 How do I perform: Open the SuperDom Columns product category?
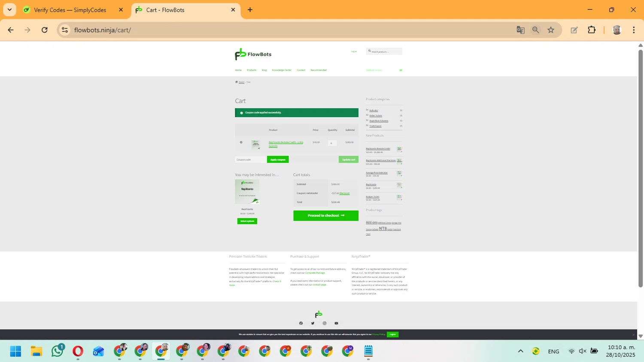click(379, 121)
